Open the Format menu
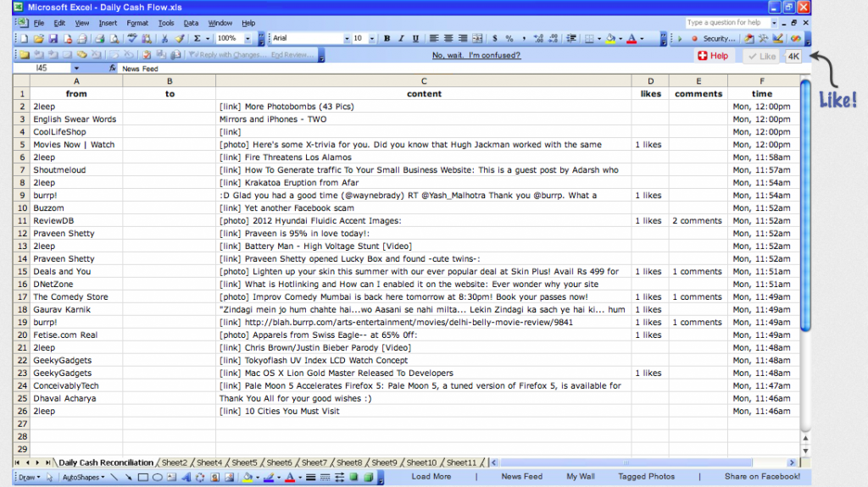This screenshot has width=868, height=487. coord(136,23)
